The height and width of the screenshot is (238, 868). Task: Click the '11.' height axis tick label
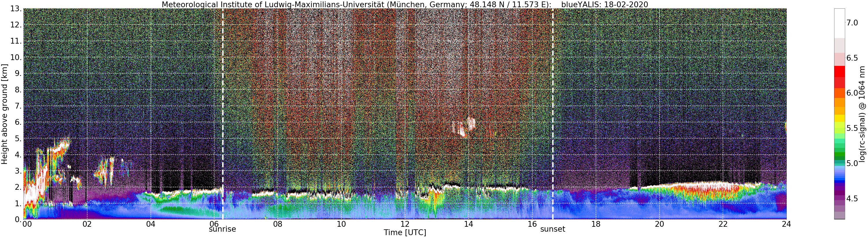coord(16,41)
